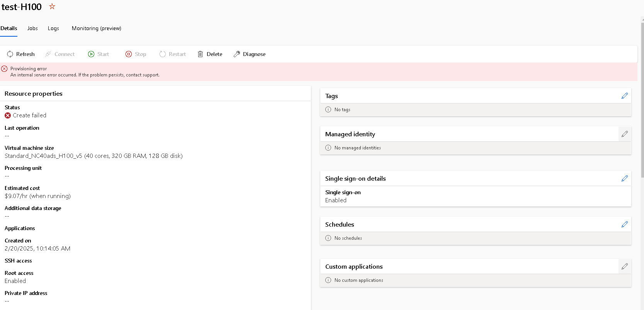
Task: Click the Single sign-on Enabled value
Action: 336,200
